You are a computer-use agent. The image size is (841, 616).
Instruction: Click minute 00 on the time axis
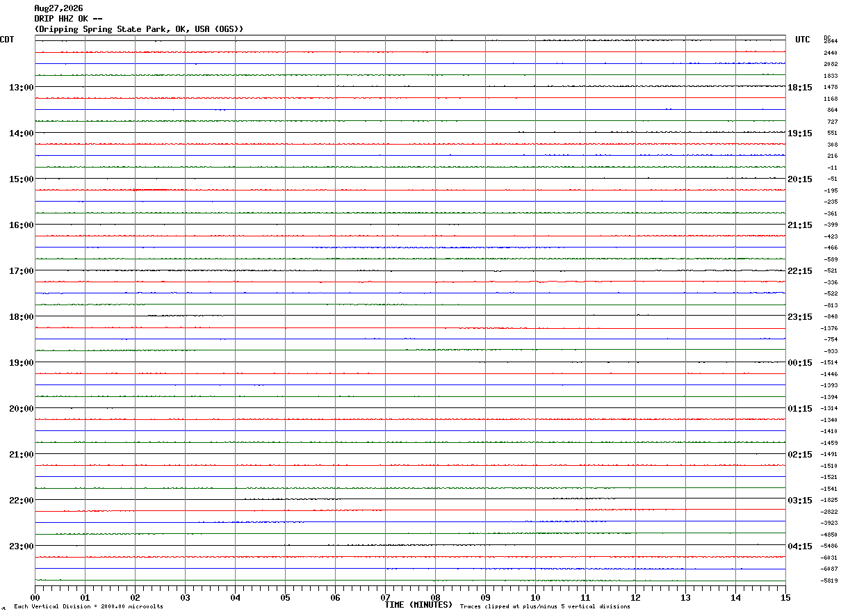(x=35, y=597)
